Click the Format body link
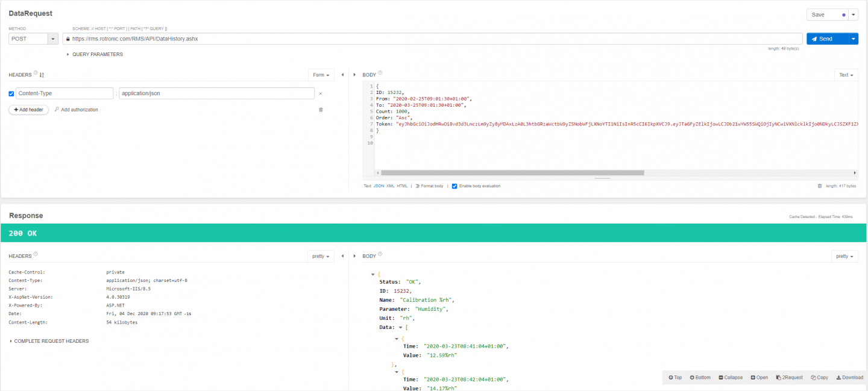The width and height of the screenshot is (868, 391). [x=429, y=186]
